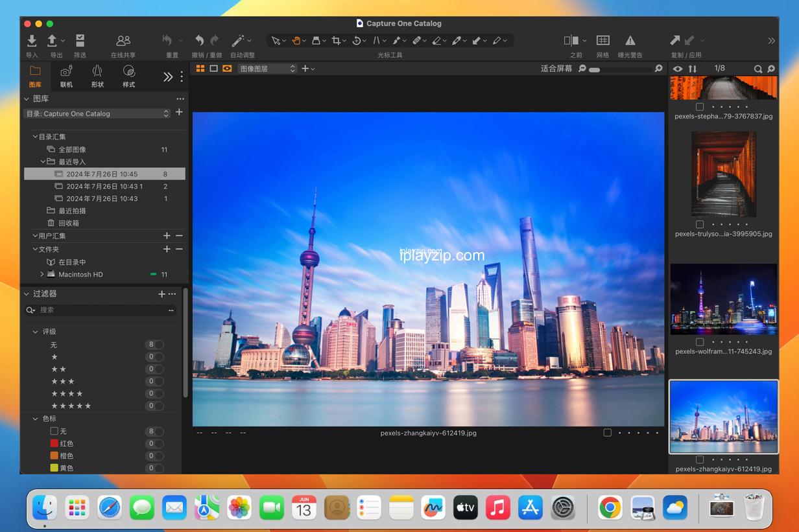Choose the Rotate tool
Viewport: 799px width, 532px height.
(x=357, y=40)
